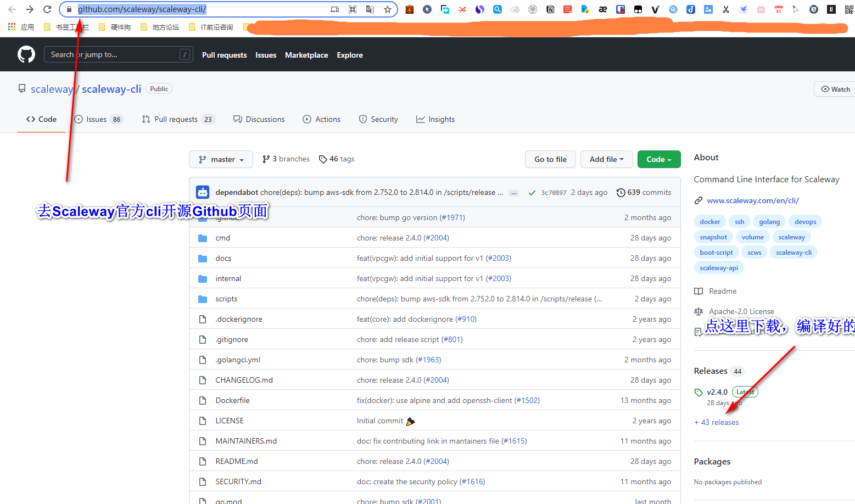855x504 pixels.
Task: Open the Dockerfile
Action: 233,400
